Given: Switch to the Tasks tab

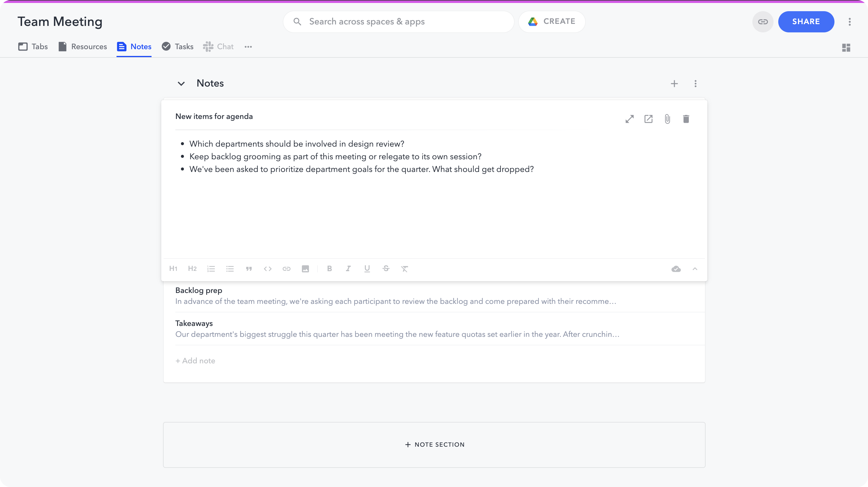Looking at the screenshot, I should (x=178, y=47).
